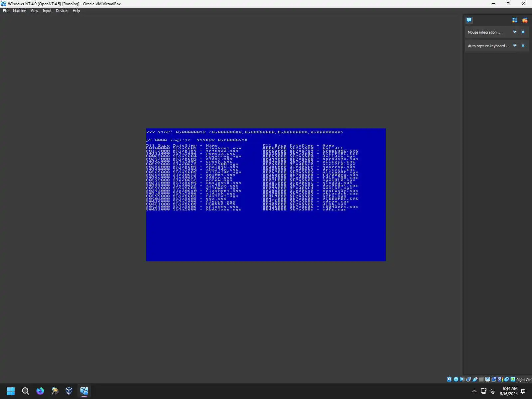The width and height of the screenshot is (532, 399).
Task: Open the Windows notifications bell
Action: [523, 391]
